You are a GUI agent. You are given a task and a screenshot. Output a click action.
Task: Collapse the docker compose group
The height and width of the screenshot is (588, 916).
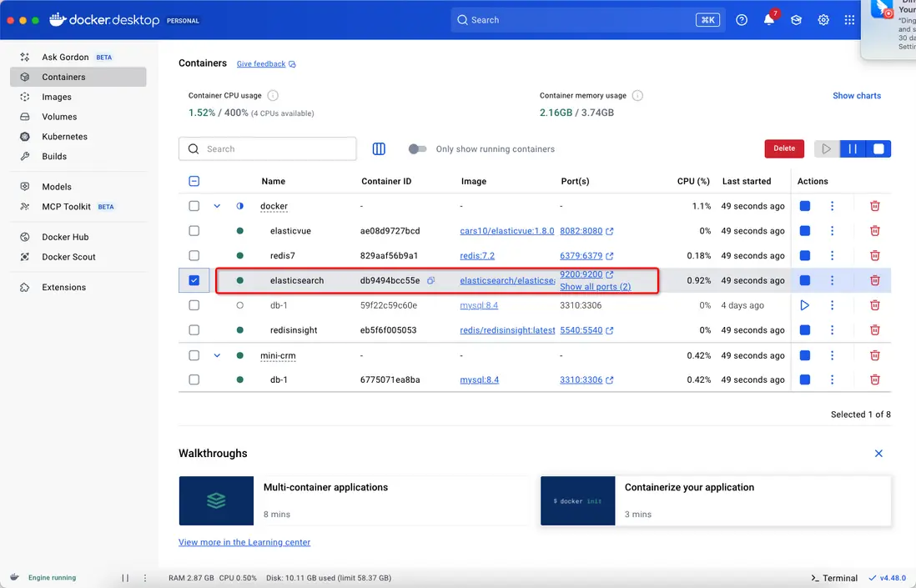pos(217,206)
